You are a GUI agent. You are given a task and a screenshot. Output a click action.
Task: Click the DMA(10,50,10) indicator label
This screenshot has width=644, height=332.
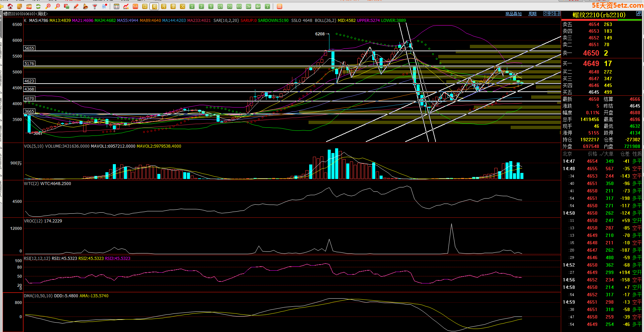[x=38, y=296]
